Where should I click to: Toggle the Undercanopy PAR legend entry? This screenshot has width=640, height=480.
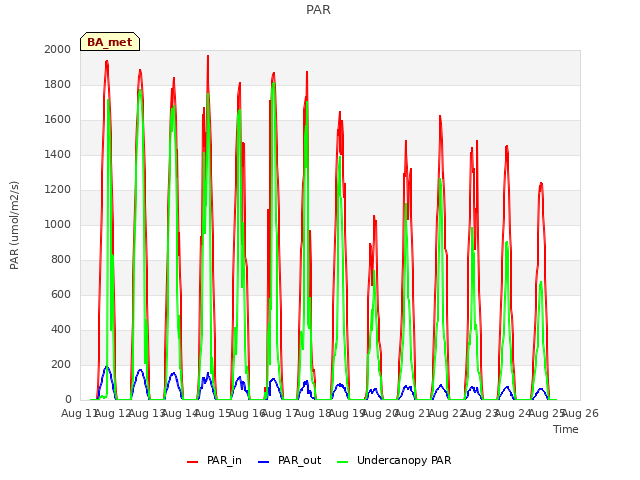pos(394,460)
